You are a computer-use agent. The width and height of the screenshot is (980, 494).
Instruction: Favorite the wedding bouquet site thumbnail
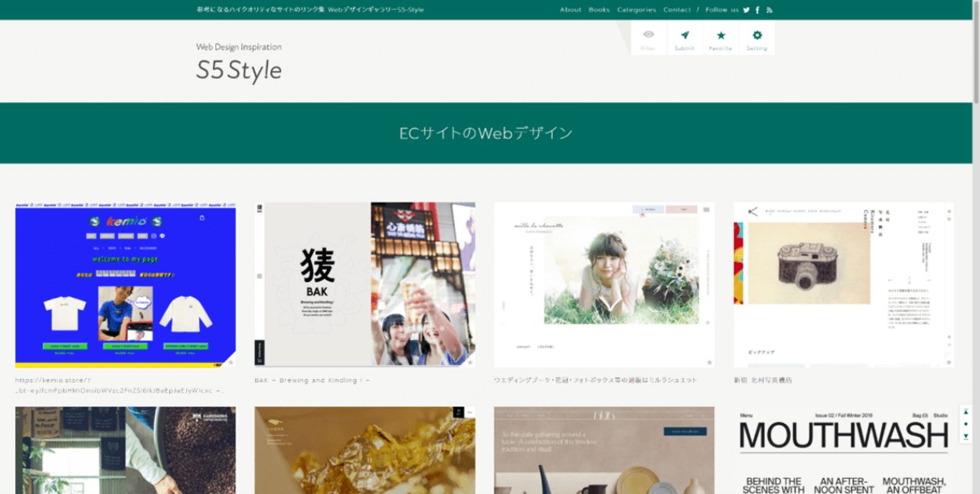pyautogui.click(x=709, y=362)
